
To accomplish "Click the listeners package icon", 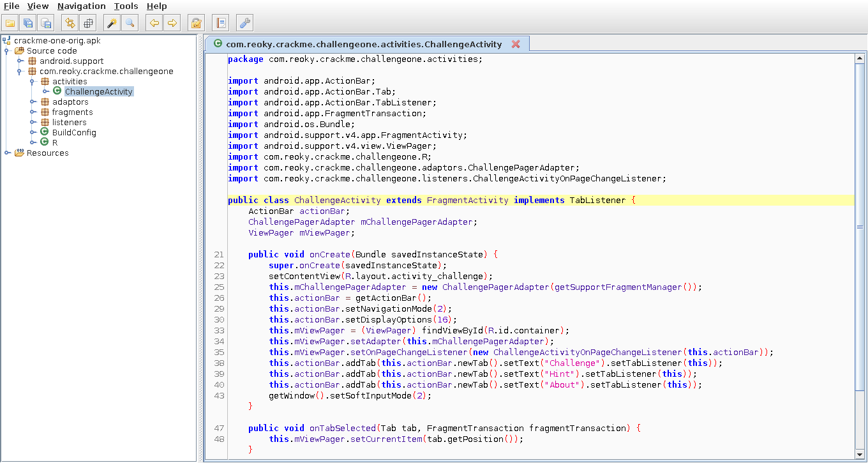I will [45, 123].
